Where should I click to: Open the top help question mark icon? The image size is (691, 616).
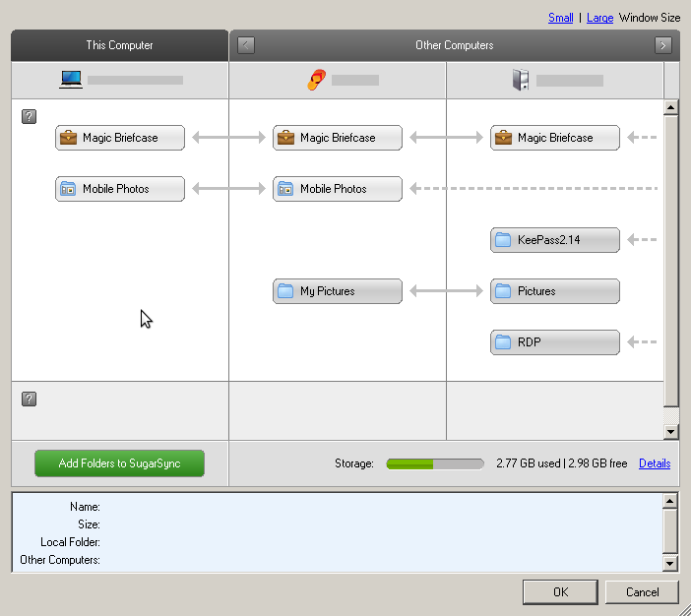[x=30, y=117]
